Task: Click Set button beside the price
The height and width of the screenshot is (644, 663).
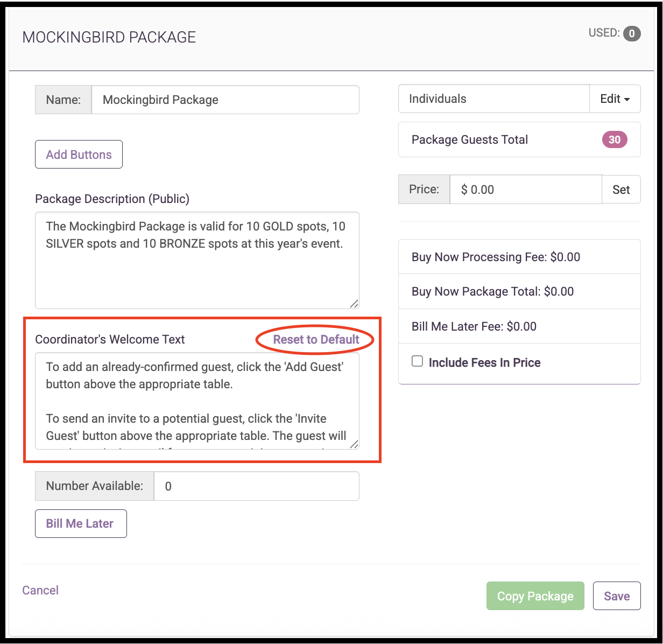Action: point(621,190)
